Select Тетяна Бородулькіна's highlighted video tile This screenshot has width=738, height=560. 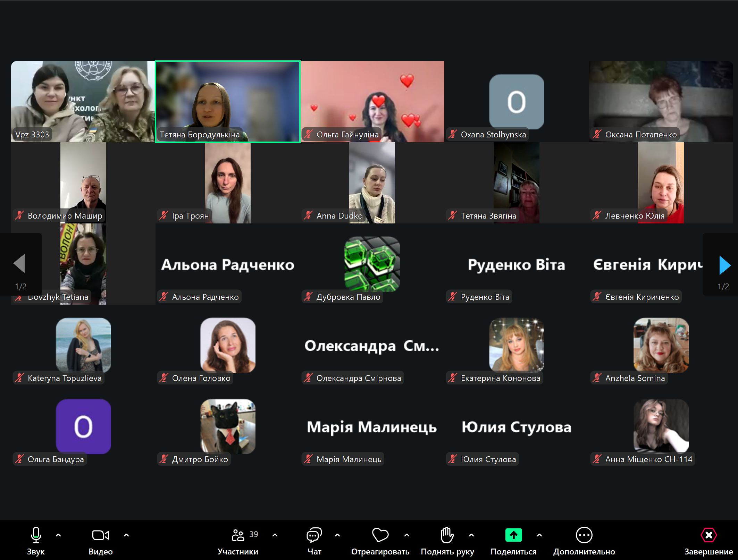227,101
